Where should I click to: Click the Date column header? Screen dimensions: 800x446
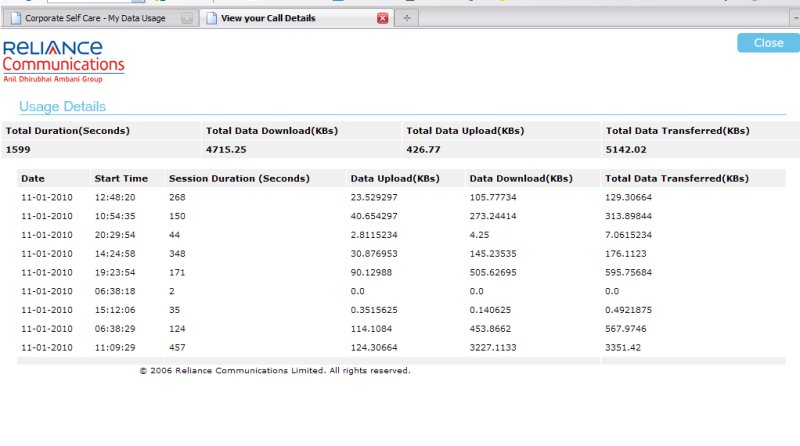pyautogui.click(x=33, y=178)
